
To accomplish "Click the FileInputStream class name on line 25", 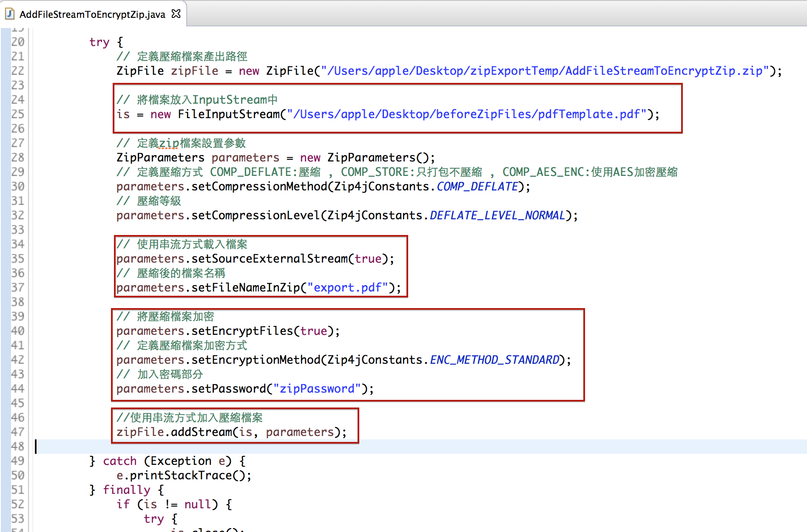I will click(x=228, y=114).
